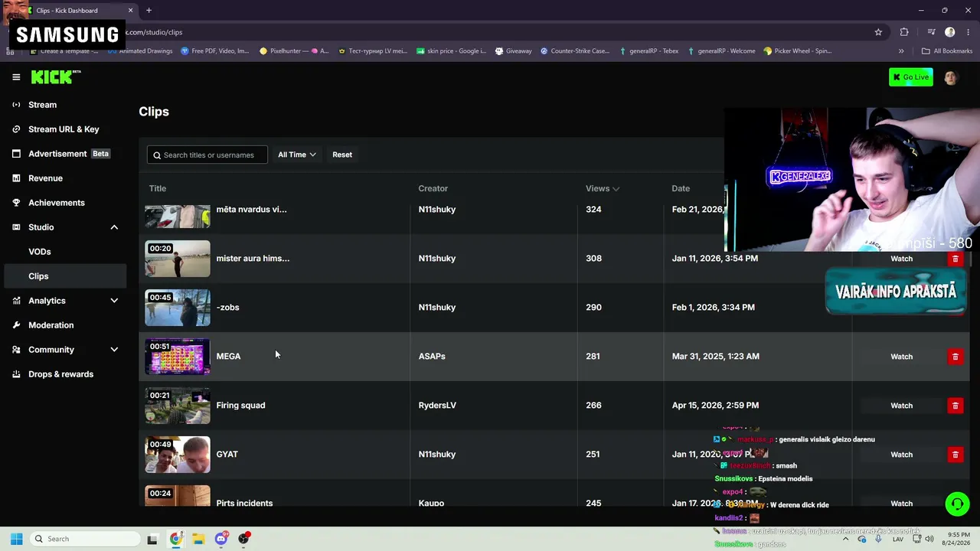Open the generalRP - Tebex bookmark
Viewport: 980px width, 551px height.
[648, 51]
